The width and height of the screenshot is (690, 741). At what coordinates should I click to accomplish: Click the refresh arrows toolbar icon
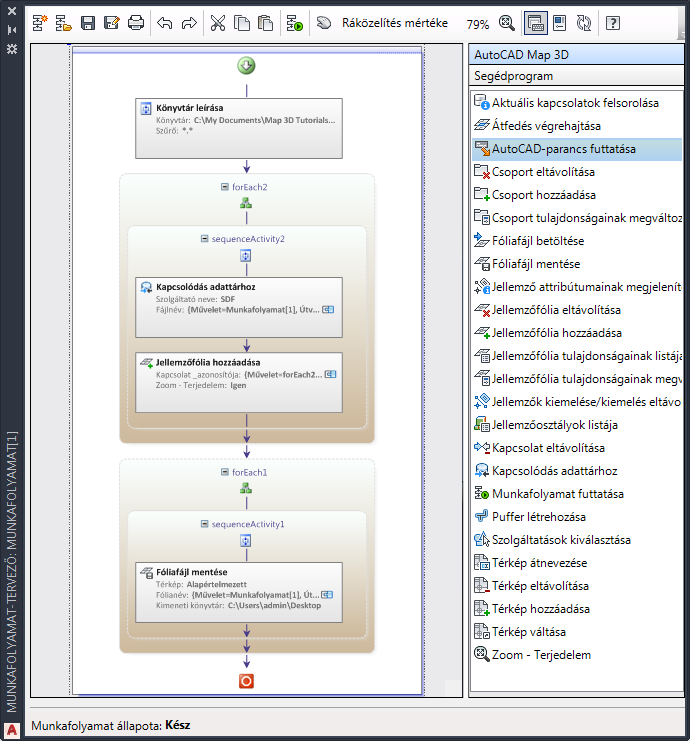click(584, 23)
